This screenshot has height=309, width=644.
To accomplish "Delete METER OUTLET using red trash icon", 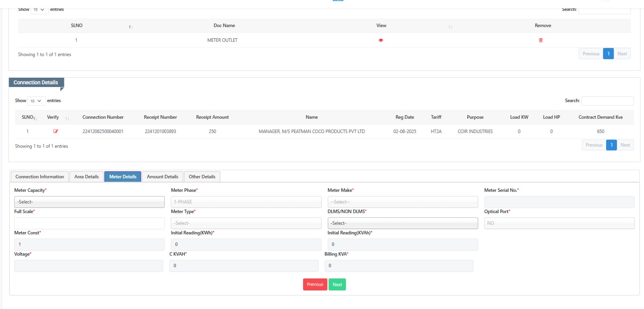I will (x=541, y=40).
